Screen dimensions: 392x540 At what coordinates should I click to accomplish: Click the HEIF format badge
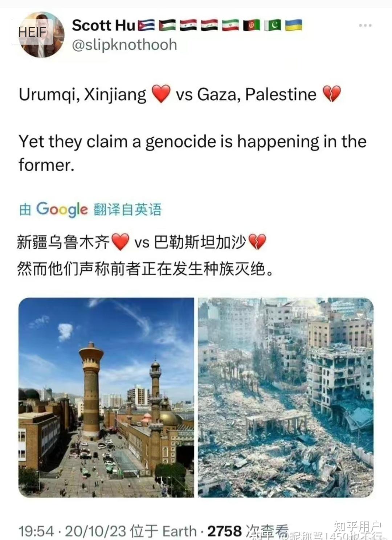[32, 32]
